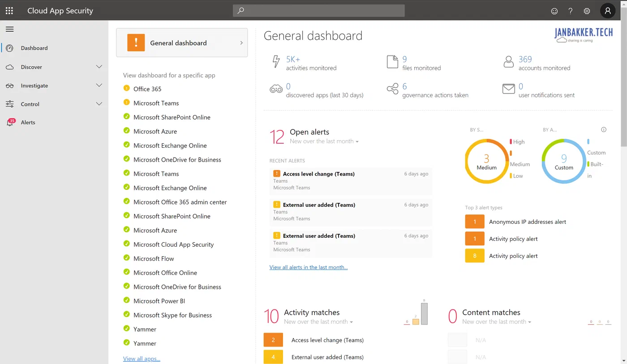The image size is (627, 364).
Task: Click the orange 2 Access level change count
Action: (273, 340)
